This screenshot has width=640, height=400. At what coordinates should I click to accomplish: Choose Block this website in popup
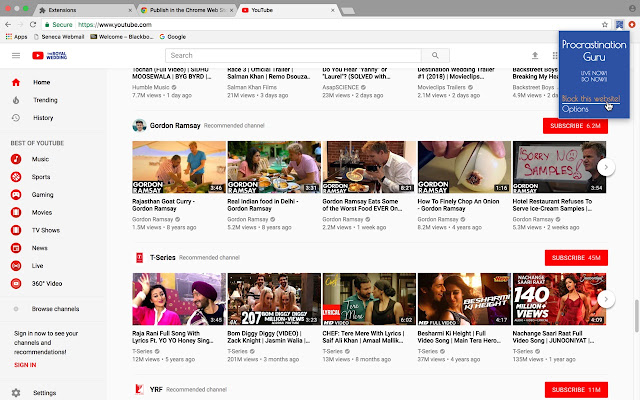(591, 98)
